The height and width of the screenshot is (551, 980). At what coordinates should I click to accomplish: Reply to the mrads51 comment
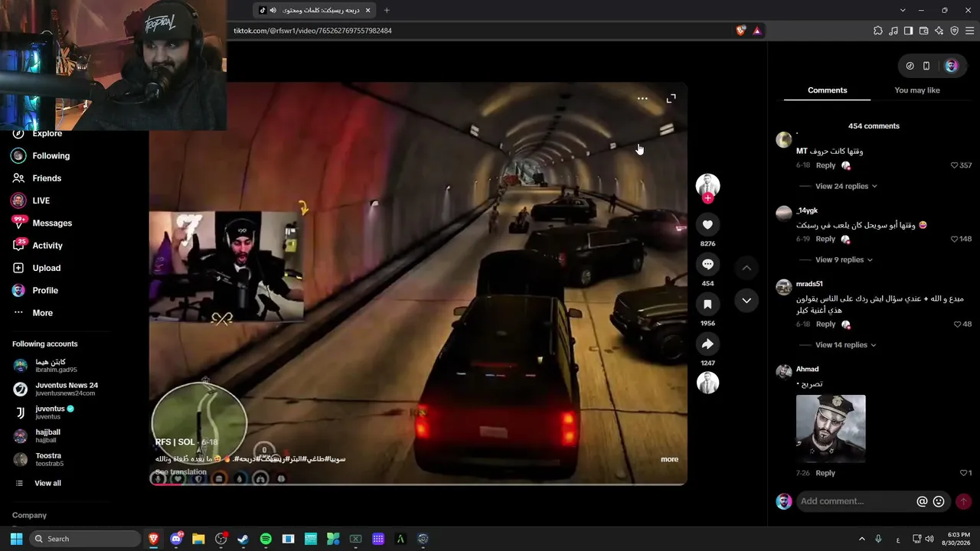point(825,324)
